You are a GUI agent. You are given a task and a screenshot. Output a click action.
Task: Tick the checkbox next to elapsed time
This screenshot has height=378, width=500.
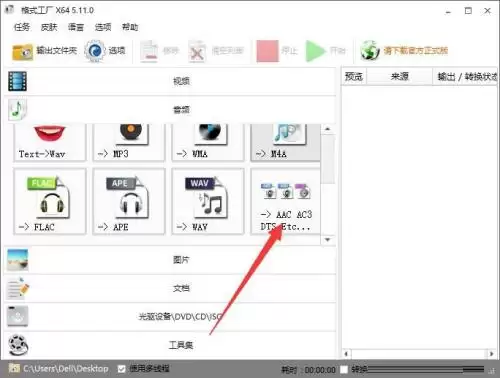344,369
